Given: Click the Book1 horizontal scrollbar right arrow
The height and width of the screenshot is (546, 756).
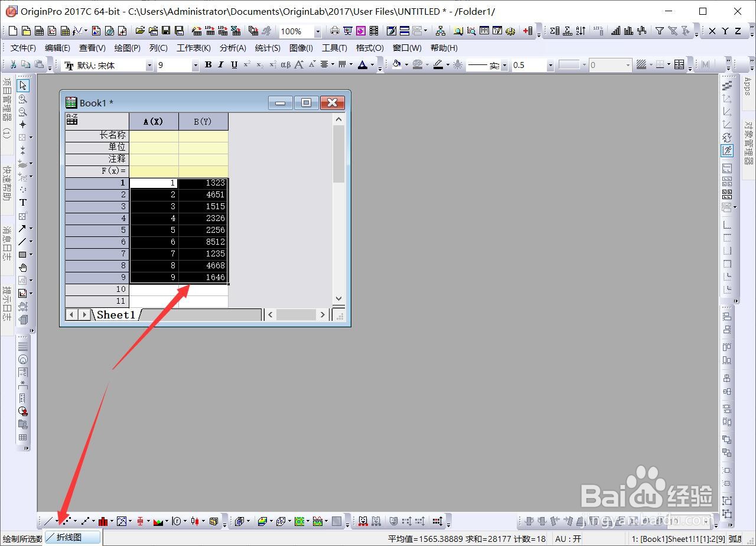Looking at the screenshot, I should (322, 315).
